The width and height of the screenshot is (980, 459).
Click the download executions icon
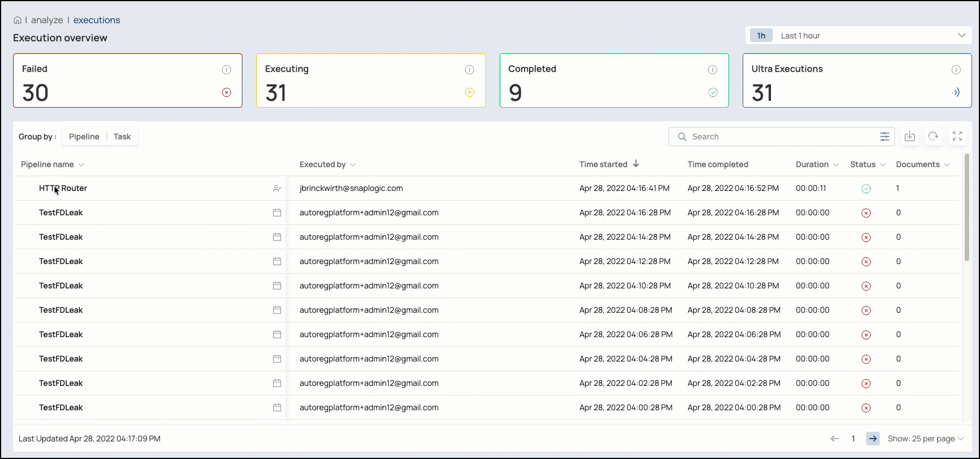point(910,137)
